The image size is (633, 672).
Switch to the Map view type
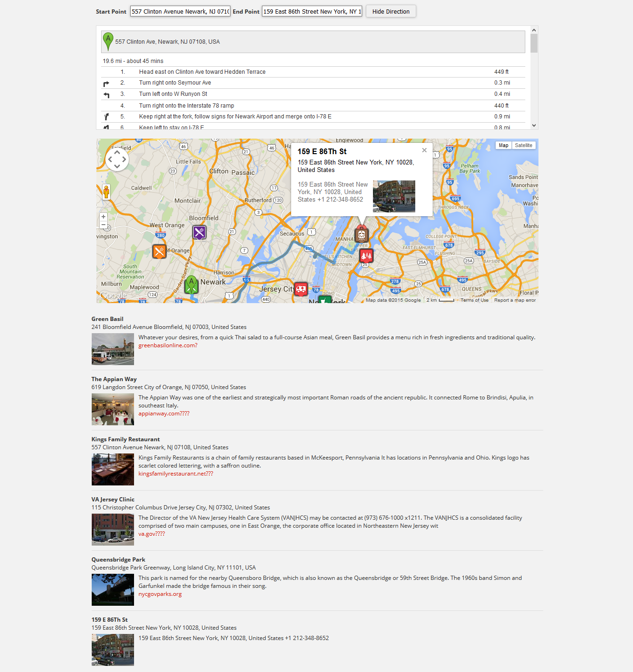pos(503,146)
